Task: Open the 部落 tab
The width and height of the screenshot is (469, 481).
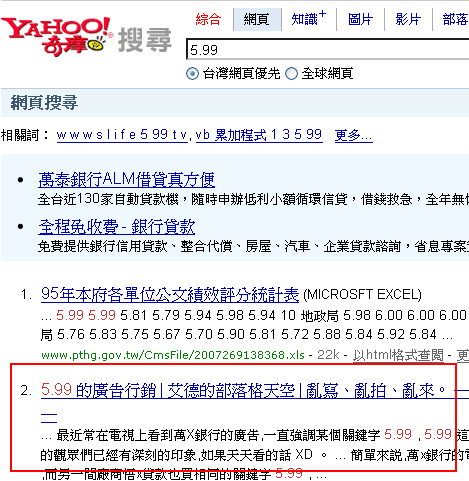Action: (455, 19)
